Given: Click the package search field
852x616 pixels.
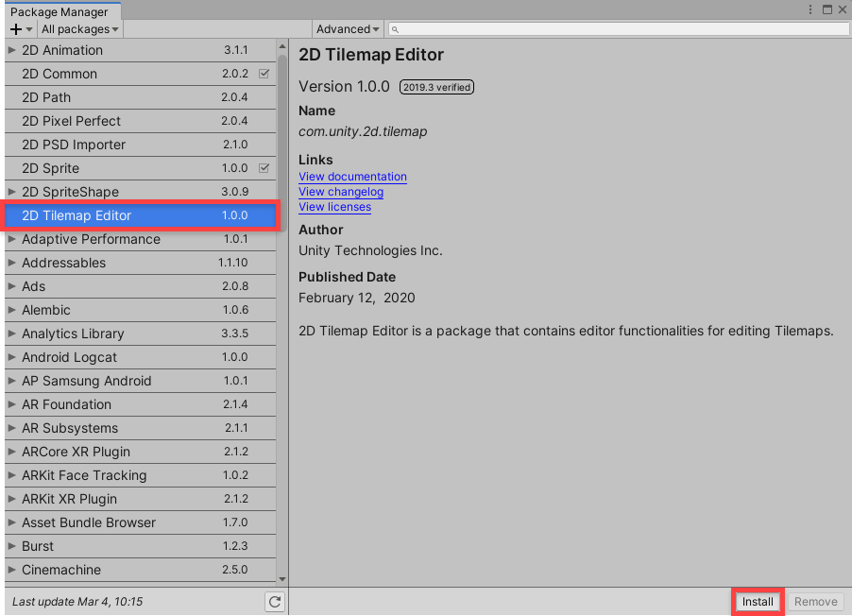Looking at the screenshot, I should point(619,29).
